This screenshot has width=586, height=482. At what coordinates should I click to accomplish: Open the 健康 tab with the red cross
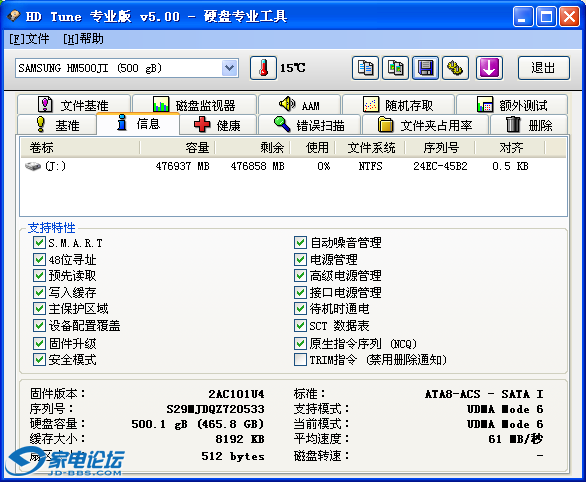218,125
